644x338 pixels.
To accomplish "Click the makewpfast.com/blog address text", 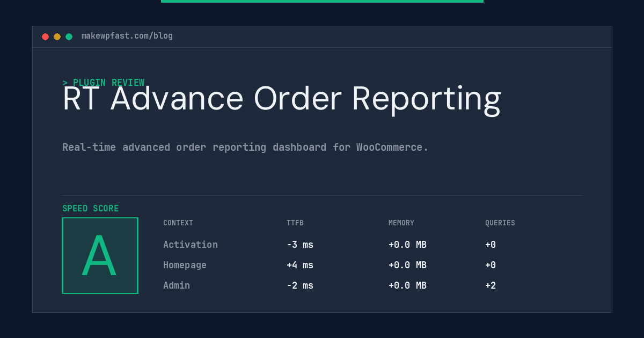I will click(x=127, y=36).
